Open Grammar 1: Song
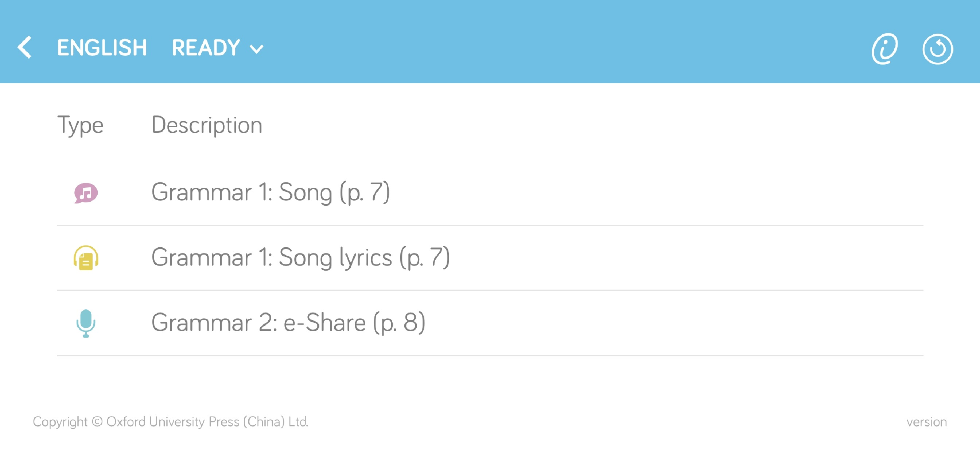 point(271,192)
